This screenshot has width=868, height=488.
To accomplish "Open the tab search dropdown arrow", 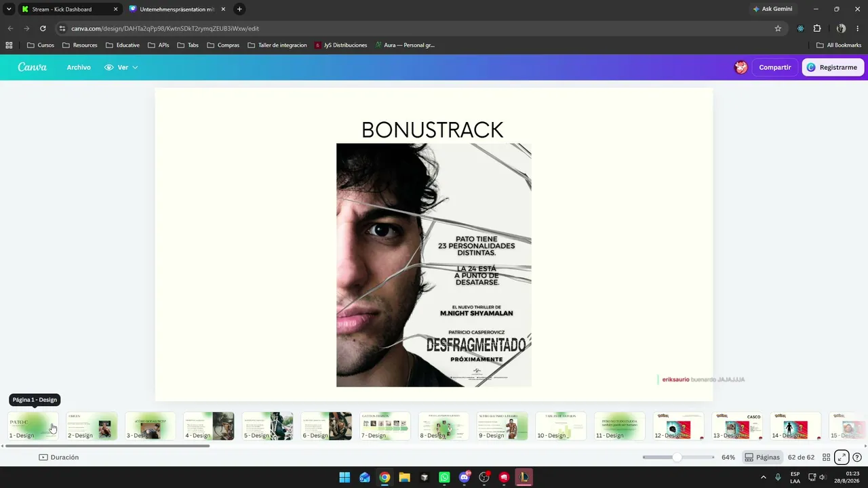I will click(9, 9).
